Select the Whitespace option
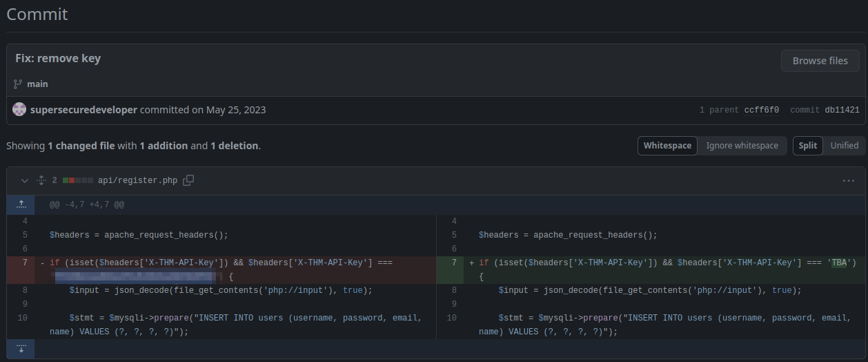This screenshot has height=362, width=868. tap(667, 146)
